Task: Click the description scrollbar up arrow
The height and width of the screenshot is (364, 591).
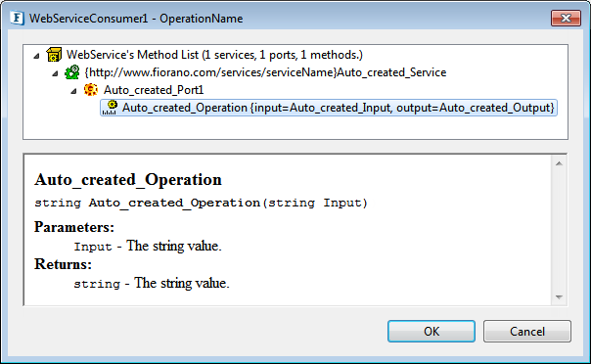Action: tap(559, 163)
